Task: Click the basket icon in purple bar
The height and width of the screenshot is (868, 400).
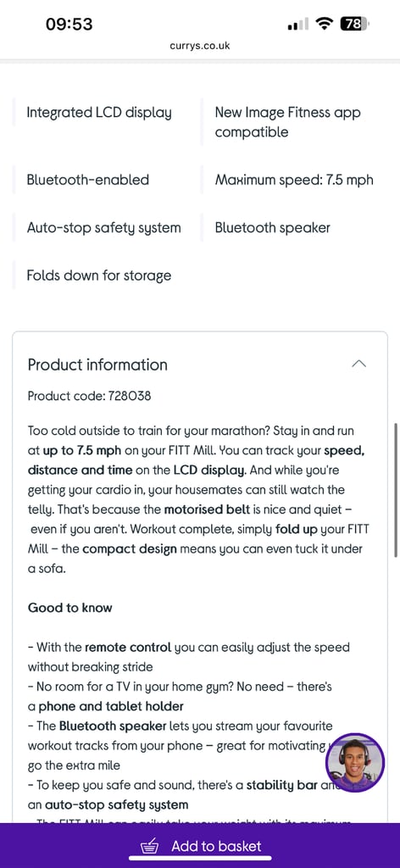Action: pyautogui.click(x=149, y=847)
